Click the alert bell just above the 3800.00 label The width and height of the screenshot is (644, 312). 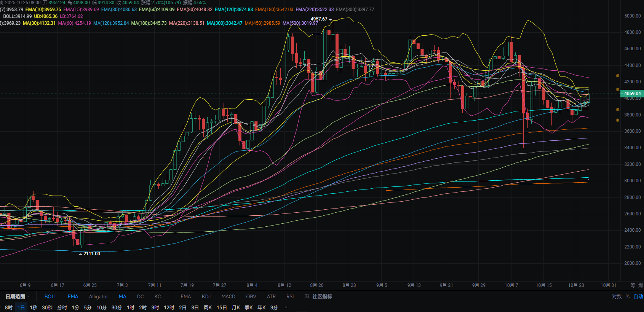point(618,110)
